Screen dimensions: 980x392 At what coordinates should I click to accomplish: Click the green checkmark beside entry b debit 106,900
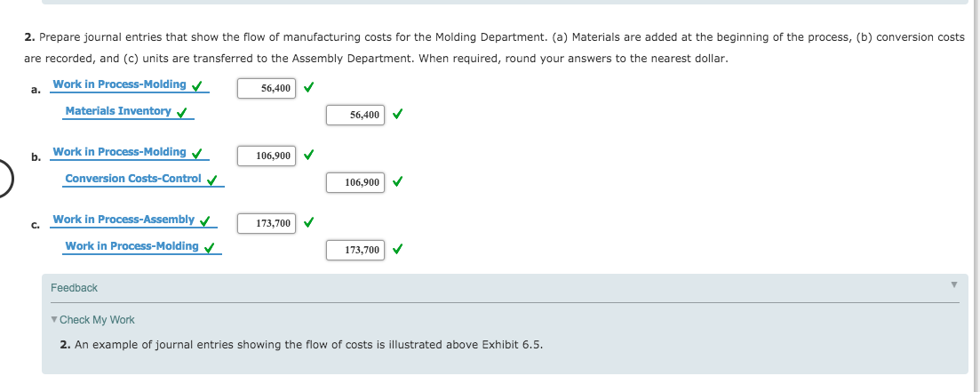[308, 155]
